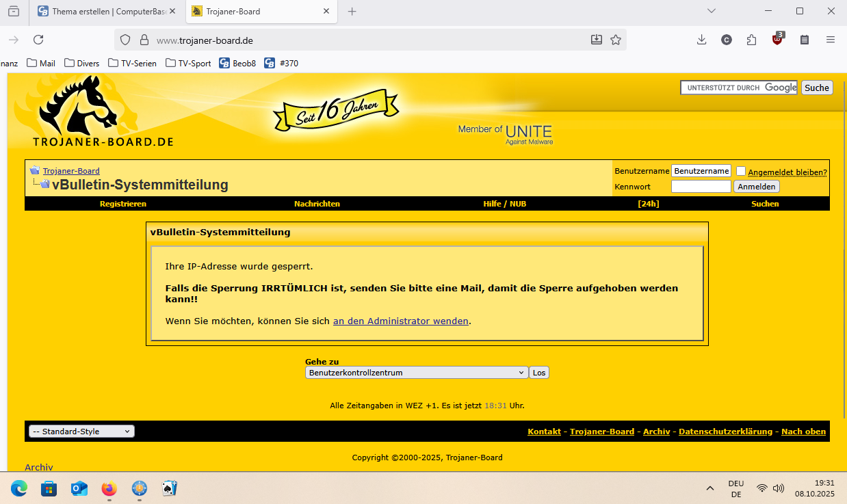Bookmark this page with the star icon

pos(616,40)
